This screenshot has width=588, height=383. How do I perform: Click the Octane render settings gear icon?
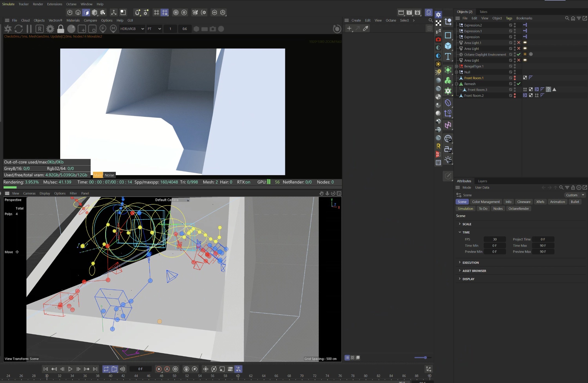coord(50,29)
